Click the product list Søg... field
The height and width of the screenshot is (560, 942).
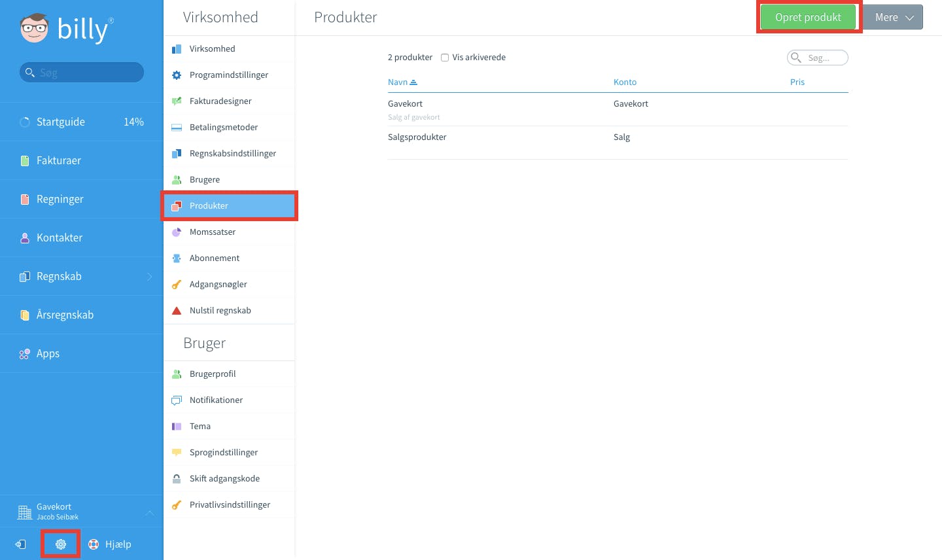pyautogui.click(x=818, y=58)
